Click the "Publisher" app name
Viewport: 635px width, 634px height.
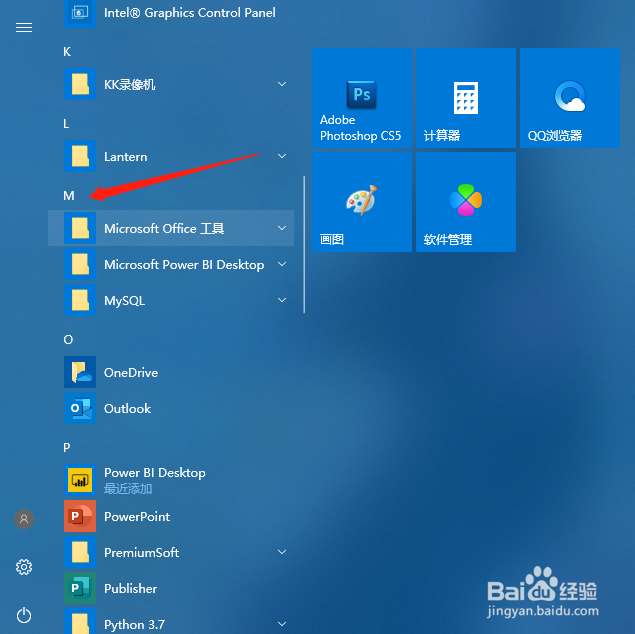[130, 589]
